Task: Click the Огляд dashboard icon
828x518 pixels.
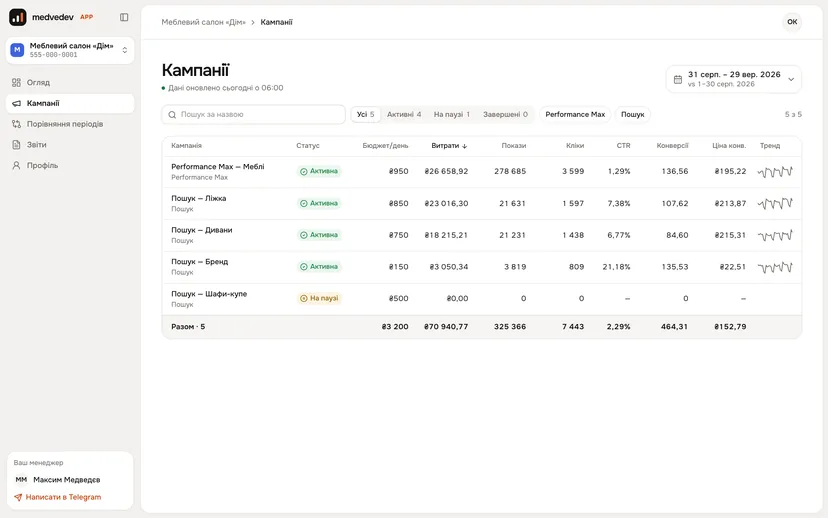Action: click(16, 82)
